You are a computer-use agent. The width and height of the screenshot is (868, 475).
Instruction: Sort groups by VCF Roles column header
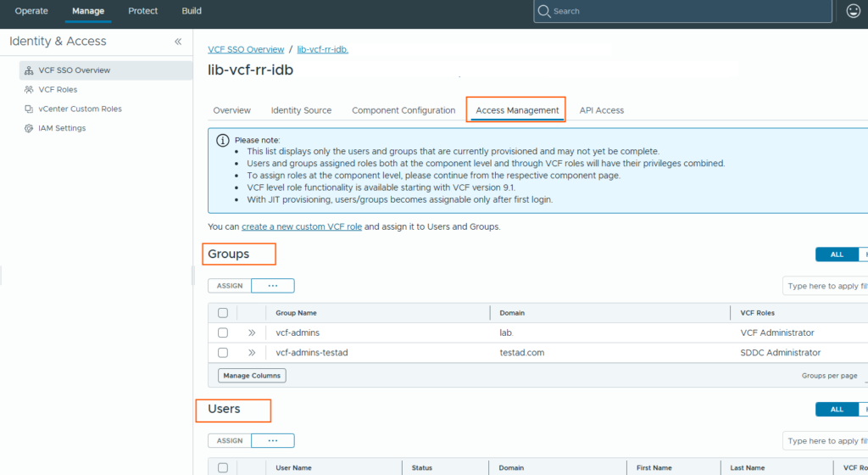(757, 313)
